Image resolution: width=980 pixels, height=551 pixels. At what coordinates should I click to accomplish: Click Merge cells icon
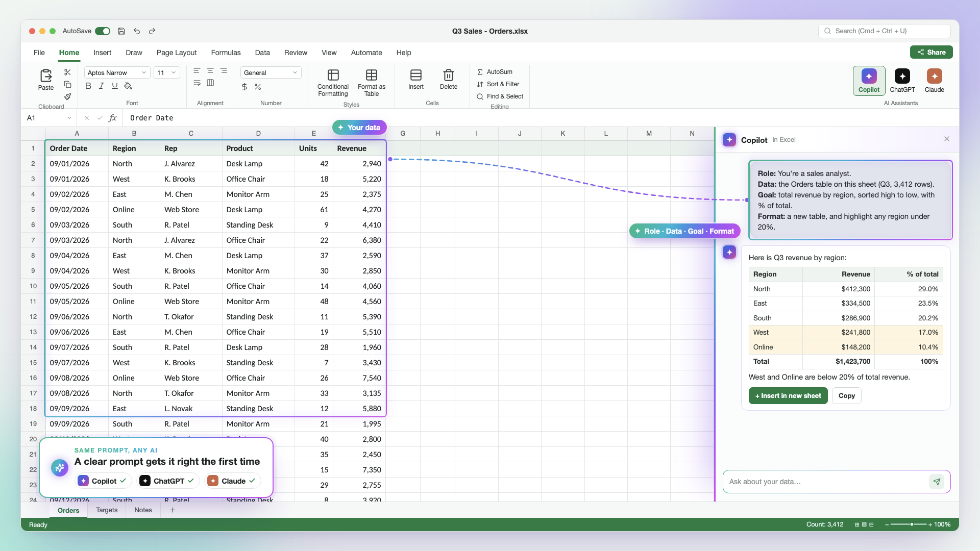(x=210, y=83)
